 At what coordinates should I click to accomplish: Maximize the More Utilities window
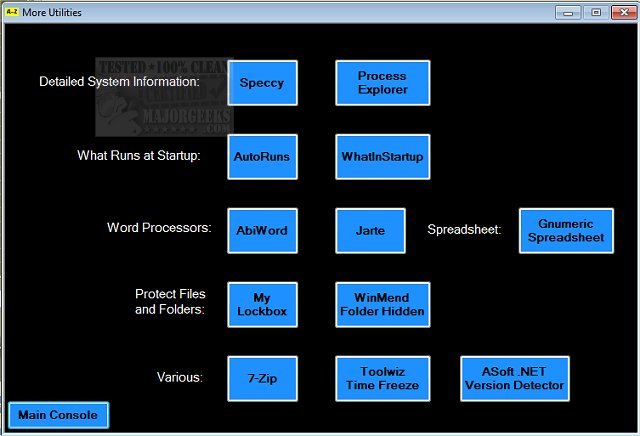pyautogui.click(x=596, y=13)
